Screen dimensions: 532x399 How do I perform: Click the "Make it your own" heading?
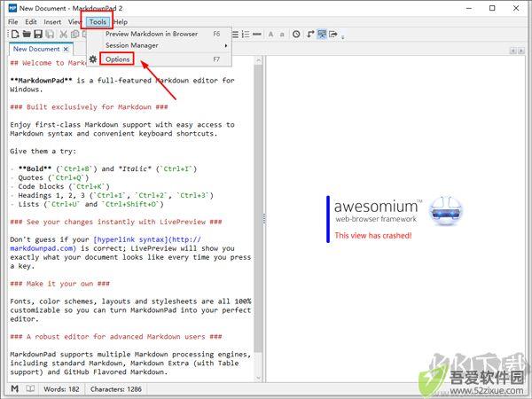[x=59, y=284]
